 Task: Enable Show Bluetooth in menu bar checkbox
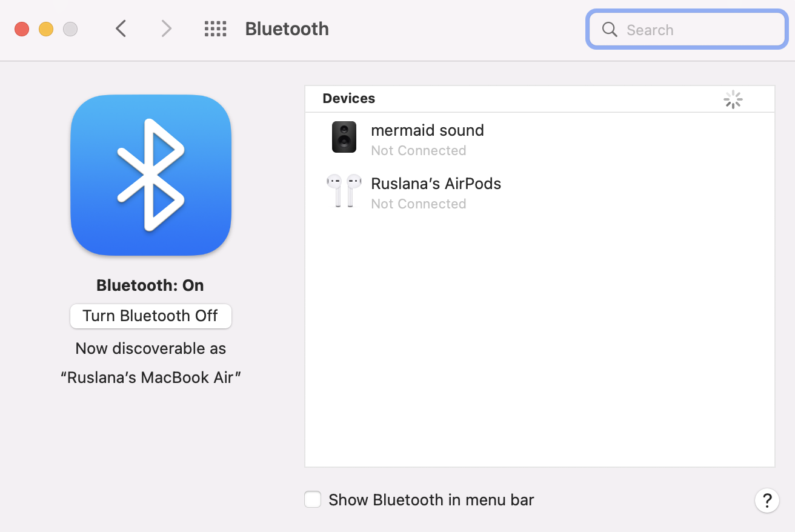pyautogui.click(x=313, y=499)
